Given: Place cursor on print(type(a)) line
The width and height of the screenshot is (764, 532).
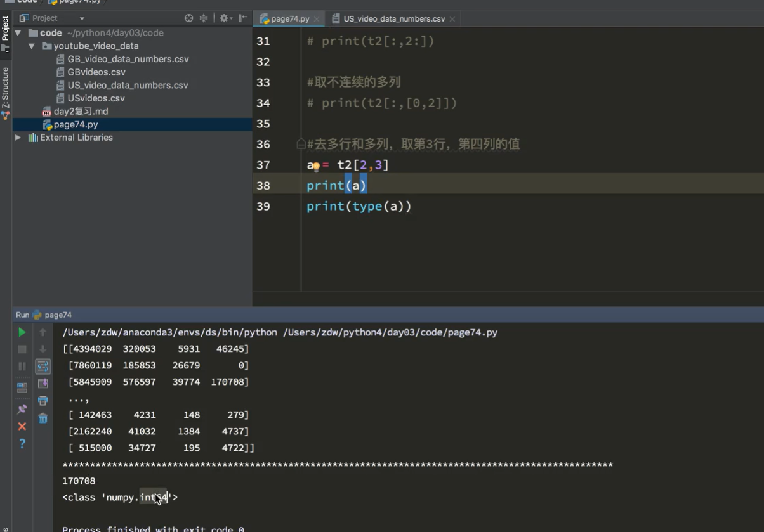Looking at the screenshot, I should pos(359,206).
